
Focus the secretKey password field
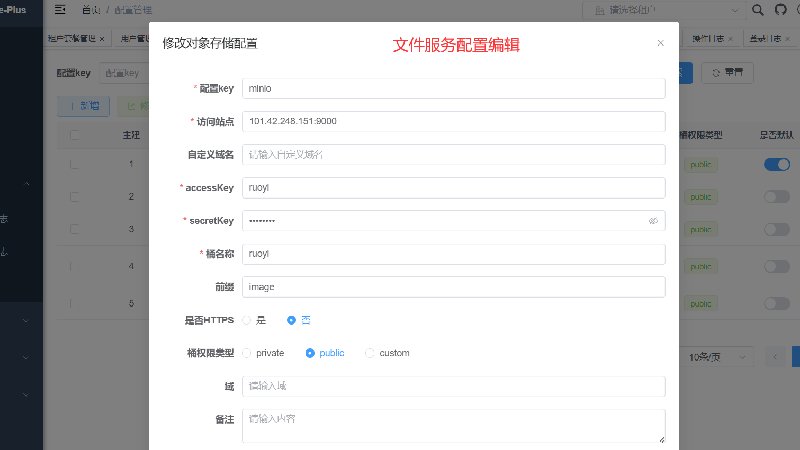pyautogui.click(x=454, y=221)
